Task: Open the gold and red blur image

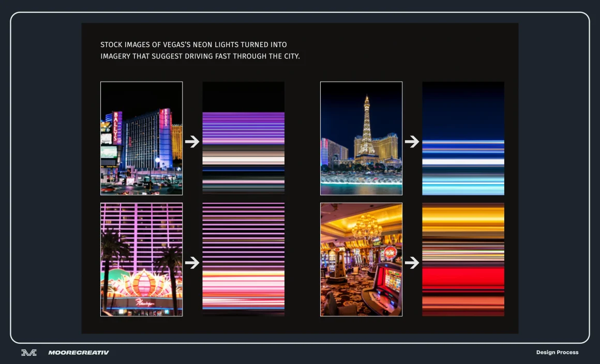Action: [463, 259]
